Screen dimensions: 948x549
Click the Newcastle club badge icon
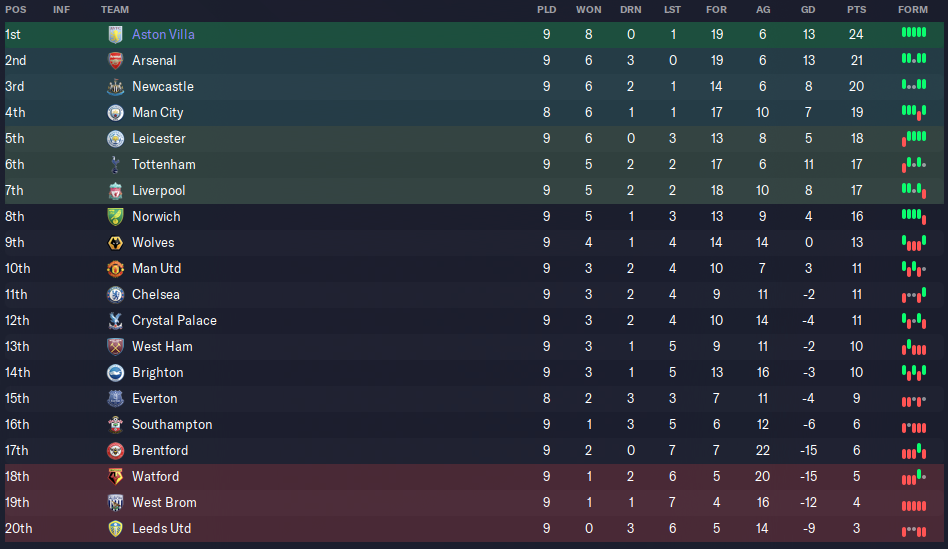click(115, 86)
